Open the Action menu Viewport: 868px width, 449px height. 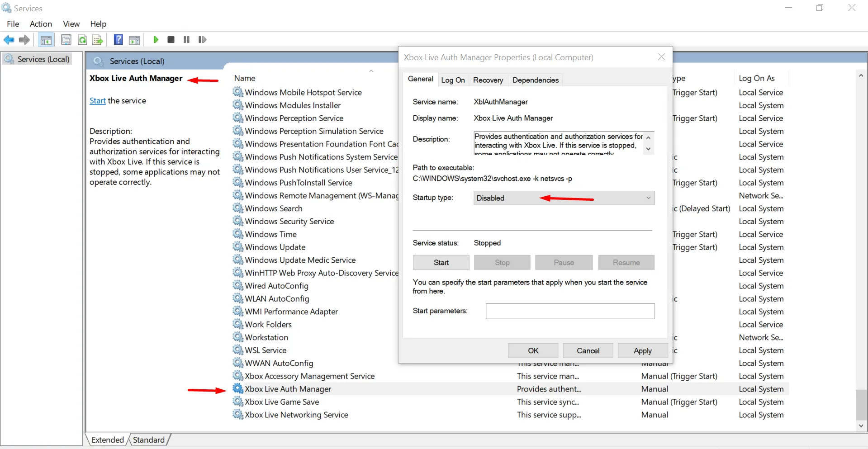pyautogui.click(x=41, y=24)
